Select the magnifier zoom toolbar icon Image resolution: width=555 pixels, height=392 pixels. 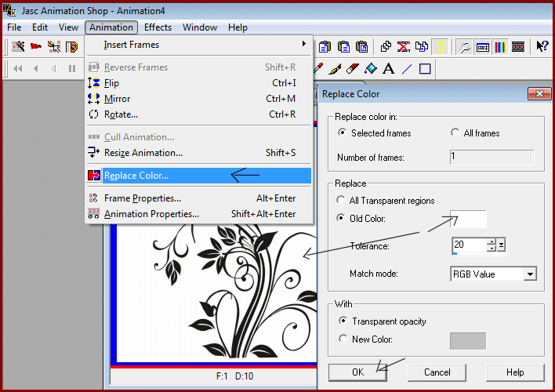coord(464,46)
